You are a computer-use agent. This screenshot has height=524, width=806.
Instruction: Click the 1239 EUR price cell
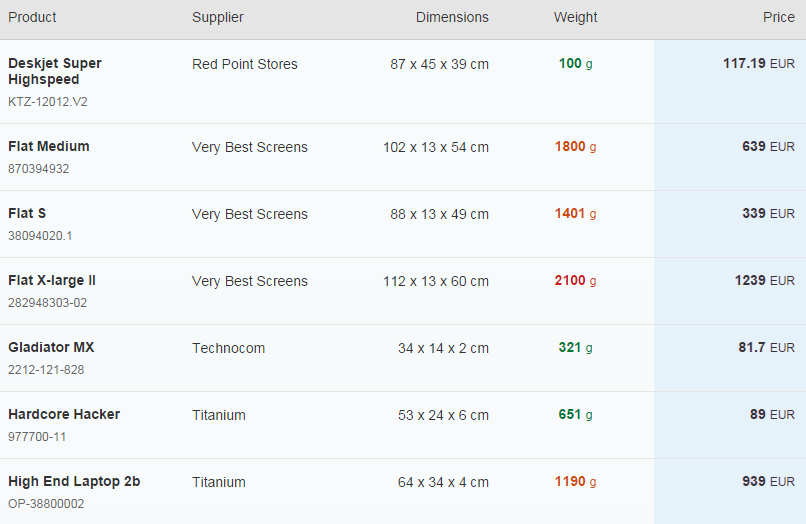pyautogui.click(x=764, y=281)
